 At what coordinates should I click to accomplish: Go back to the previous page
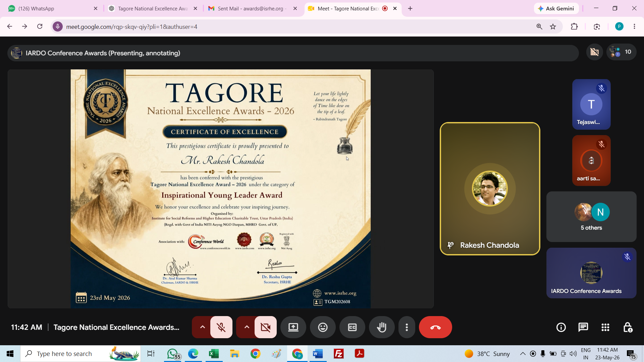[9, 26]
